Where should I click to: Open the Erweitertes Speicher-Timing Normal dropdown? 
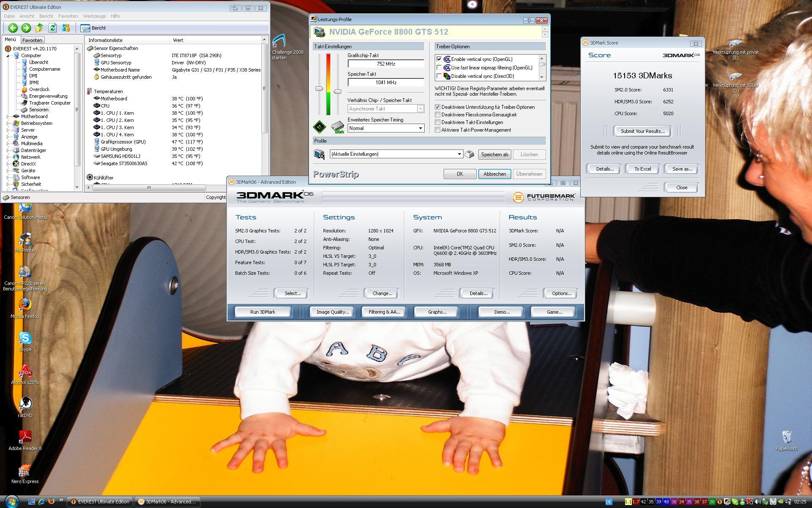click(x=386, y=128)
